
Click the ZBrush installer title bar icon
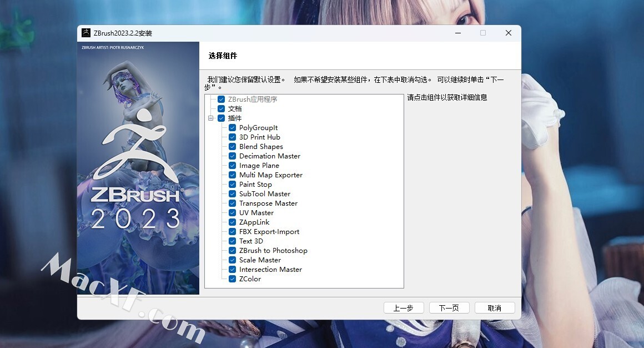[86, 33]
